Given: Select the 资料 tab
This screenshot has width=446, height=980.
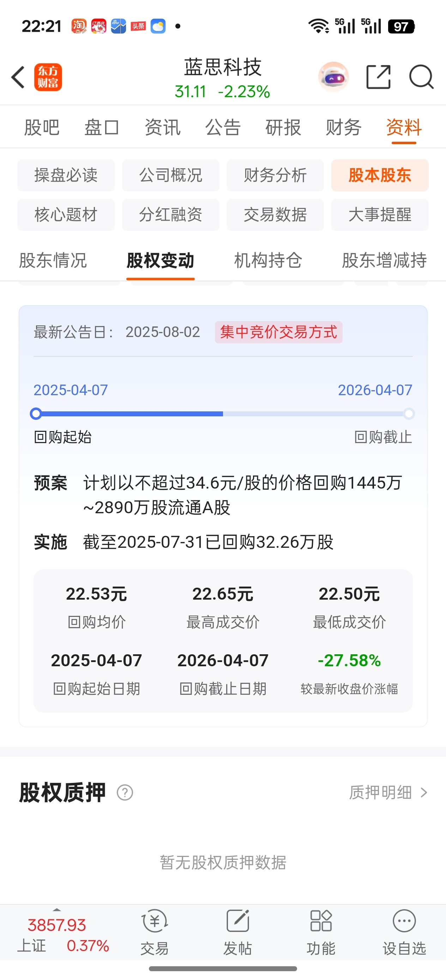Looking at the screenshot, I should tap(404, 127).
